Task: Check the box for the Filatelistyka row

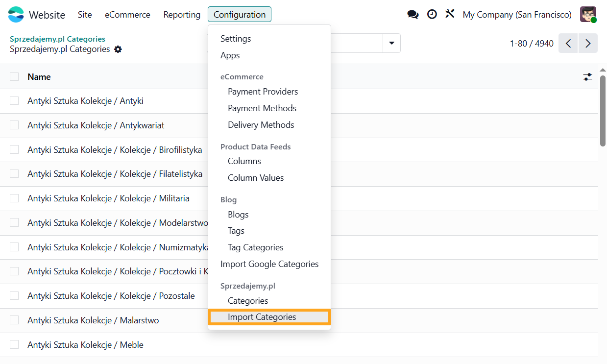Action: pos(14,174)
